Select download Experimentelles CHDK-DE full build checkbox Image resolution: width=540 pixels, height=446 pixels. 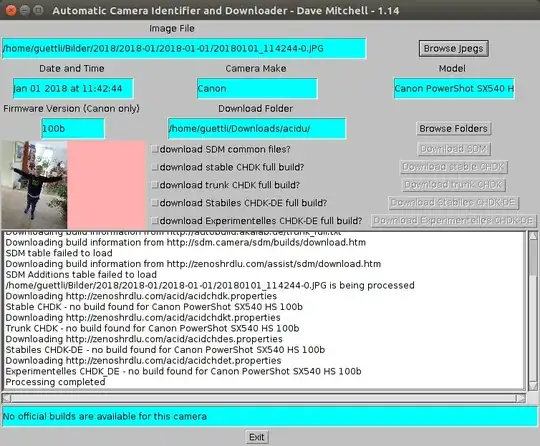[155, 221]
